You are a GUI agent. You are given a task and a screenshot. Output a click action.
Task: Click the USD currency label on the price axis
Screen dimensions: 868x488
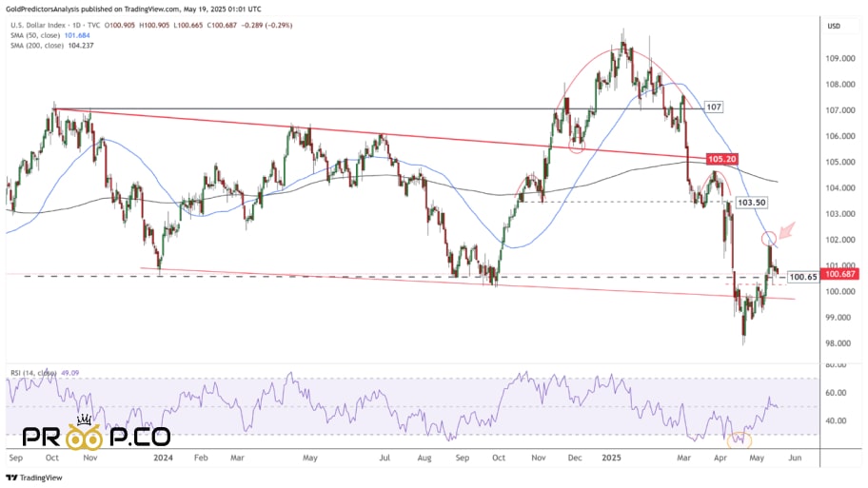[x=834, y=26]
